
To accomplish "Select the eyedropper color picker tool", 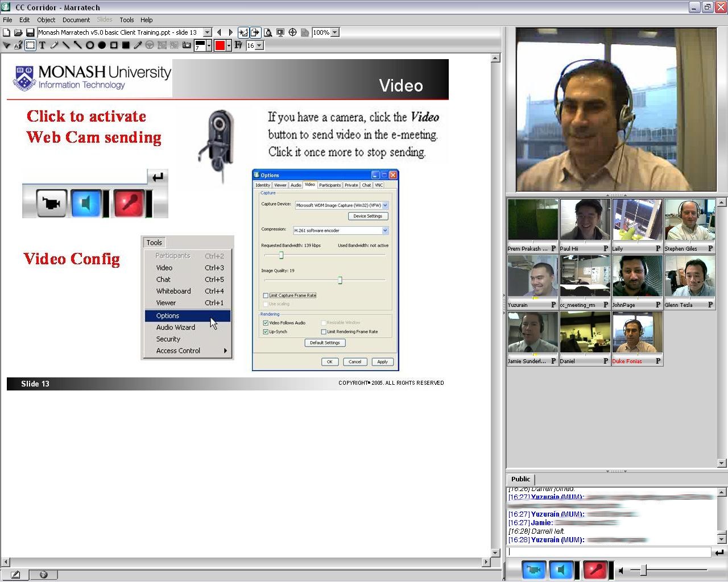I will pyautogui.click(x=138, y=45).
